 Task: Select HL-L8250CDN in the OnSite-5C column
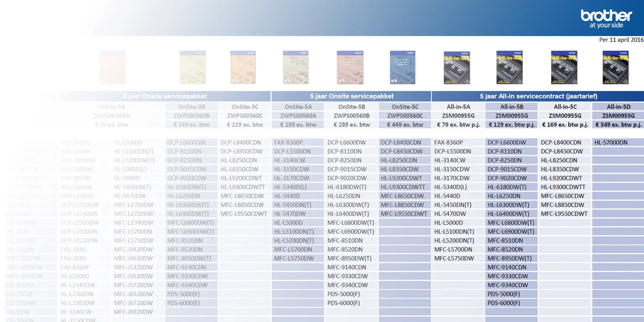pyautogui.click(x=399, y=160)
